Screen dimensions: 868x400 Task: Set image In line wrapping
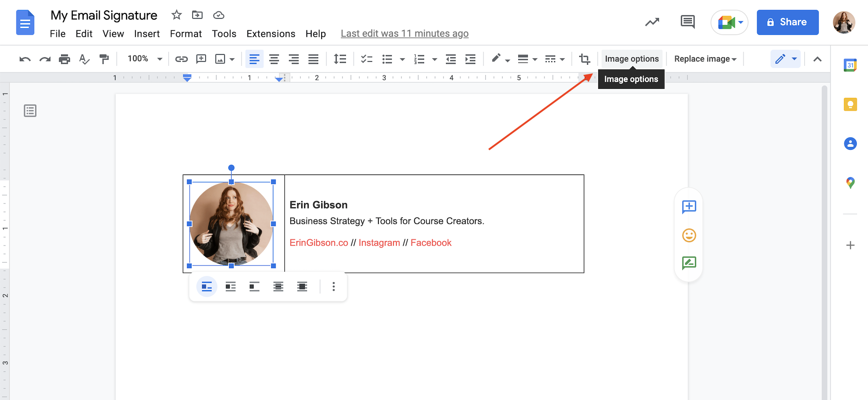(x=207, y=287)
